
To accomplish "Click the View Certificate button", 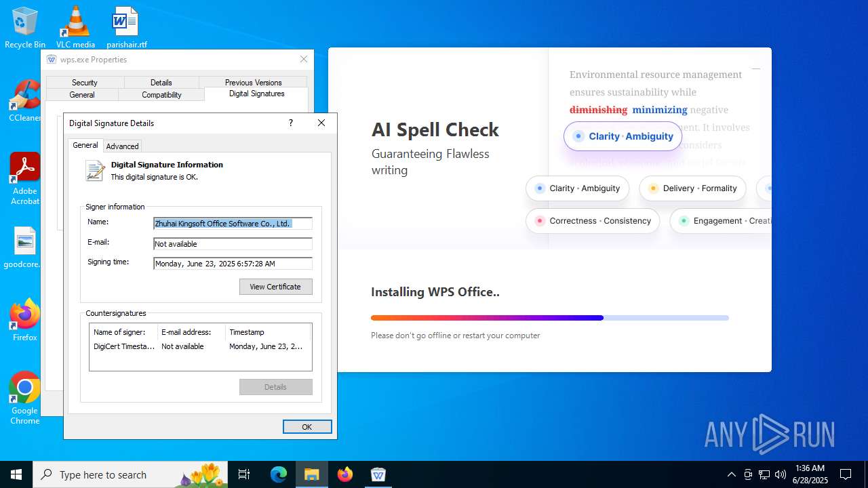I will [x=275, y=287].
